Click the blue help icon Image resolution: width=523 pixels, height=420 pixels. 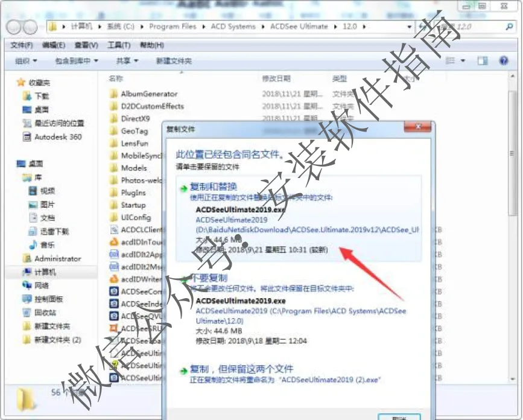[504, 60]
